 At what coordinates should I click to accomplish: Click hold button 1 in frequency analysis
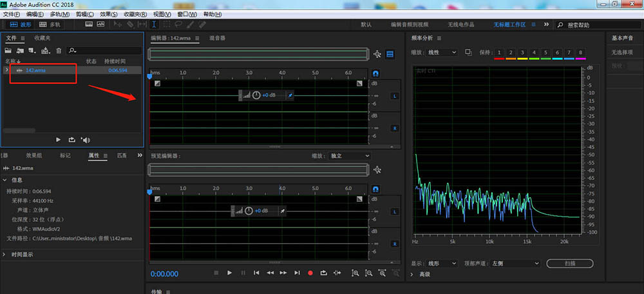(x=499, y=53)
